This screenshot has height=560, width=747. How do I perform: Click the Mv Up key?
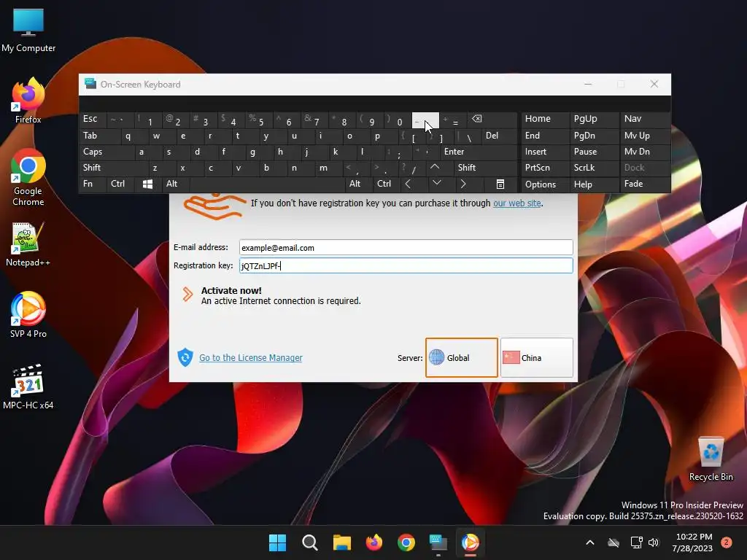tap(645, 136)
